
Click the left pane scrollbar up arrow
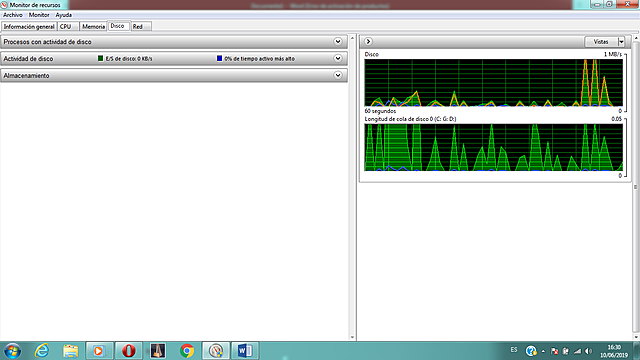pyautogui.click(x=352, y=38)
